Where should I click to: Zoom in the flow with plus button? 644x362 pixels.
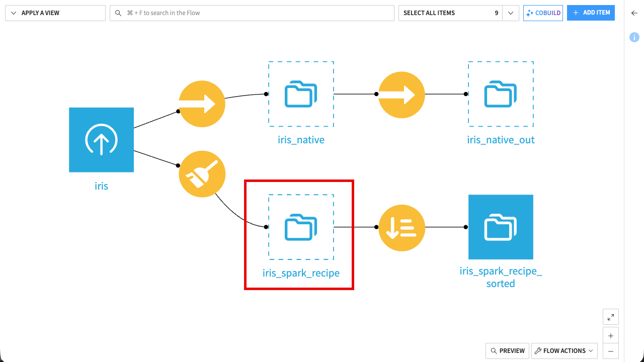[x=611, y=335]
